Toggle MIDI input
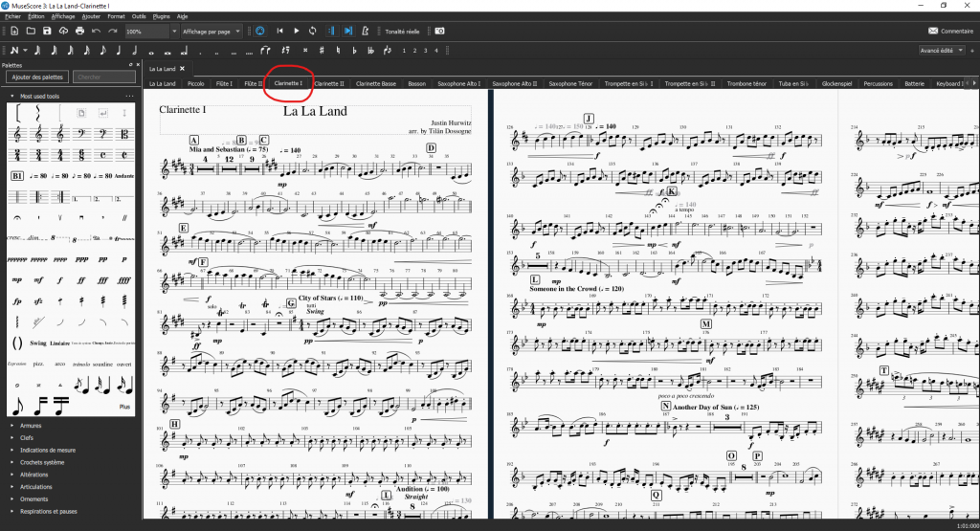 [x=260, y=31]
